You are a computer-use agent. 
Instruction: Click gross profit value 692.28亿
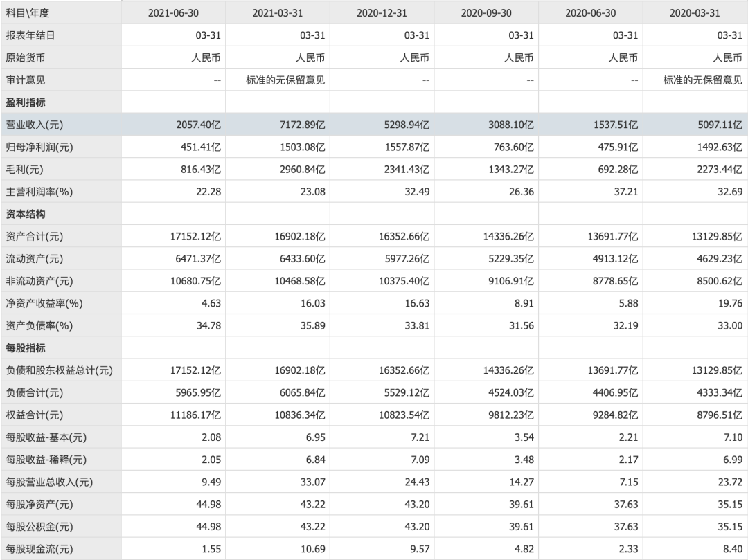(x=618, y=170)
